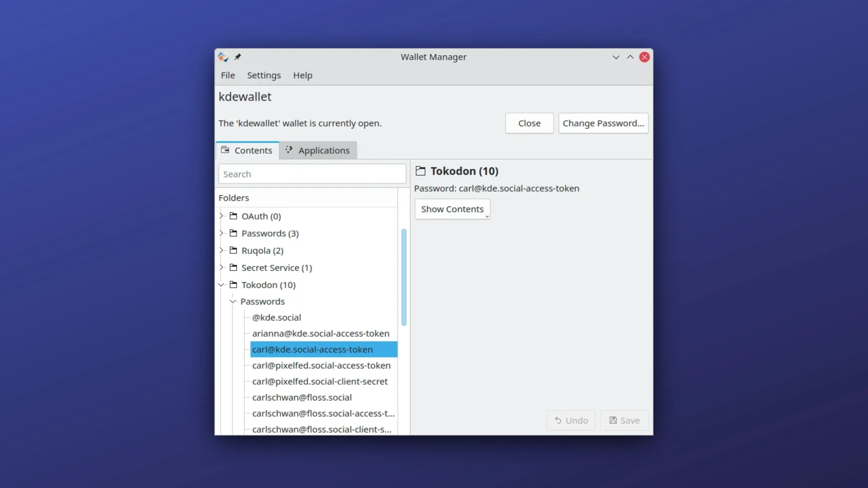The image size is (868, 488).
Task: Click the folder icon beside Tokodon (10) heading
Action: [420, 171]
